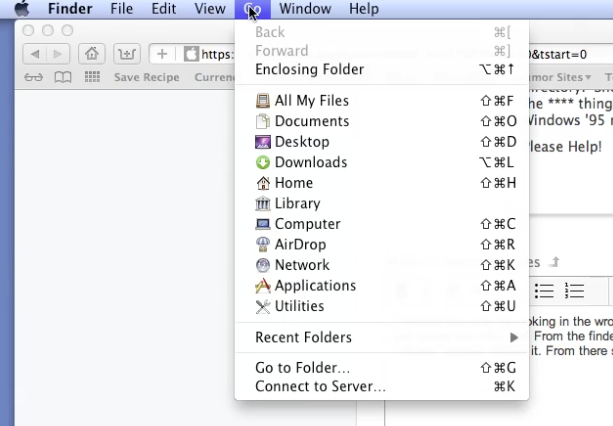Open the File menu
This screenshot has height=426, width=613.
coord(121,9)
